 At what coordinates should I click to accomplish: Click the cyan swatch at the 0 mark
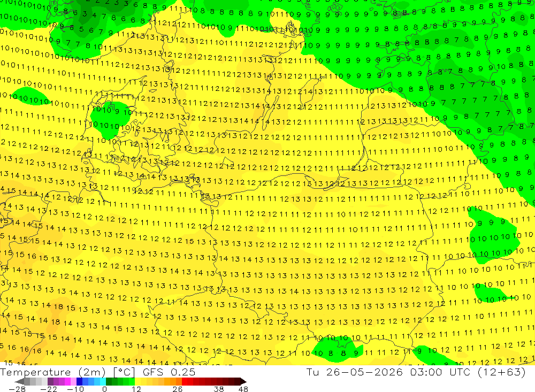tap(103, 381)
